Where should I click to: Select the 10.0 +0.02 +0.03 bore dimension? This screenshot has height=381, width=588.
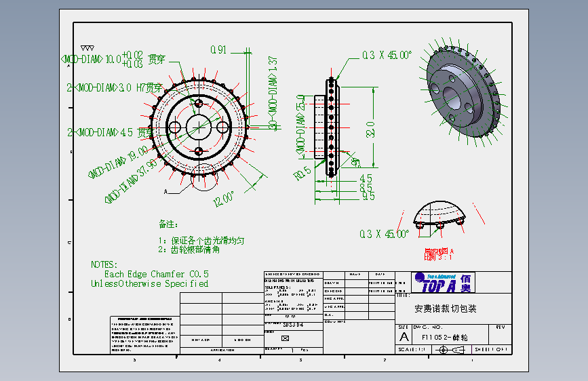(113, 59)
